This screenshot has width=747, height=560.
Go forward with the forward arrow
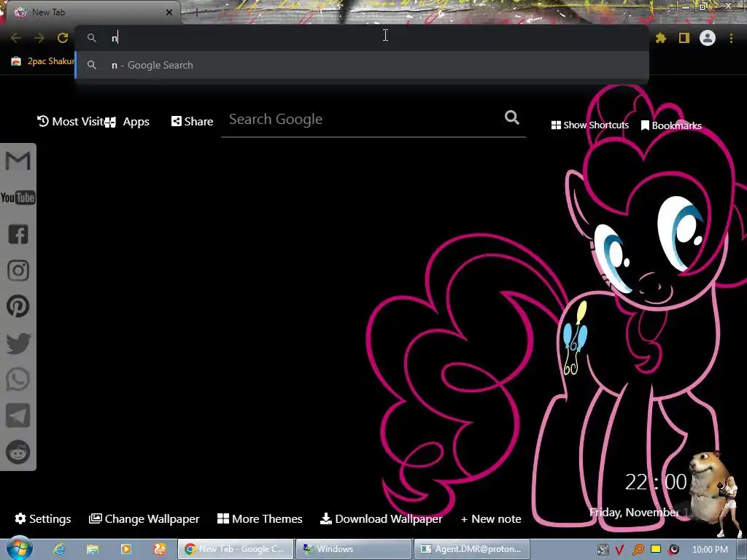tap(39, 38)
